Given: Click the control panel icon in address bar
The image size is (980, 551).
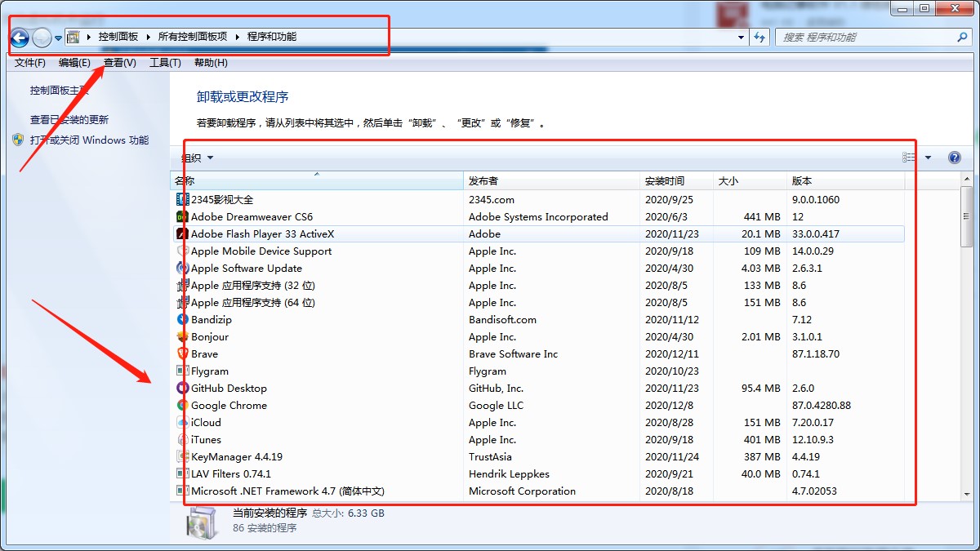Looking at the screenshot, I should point(73,37).
